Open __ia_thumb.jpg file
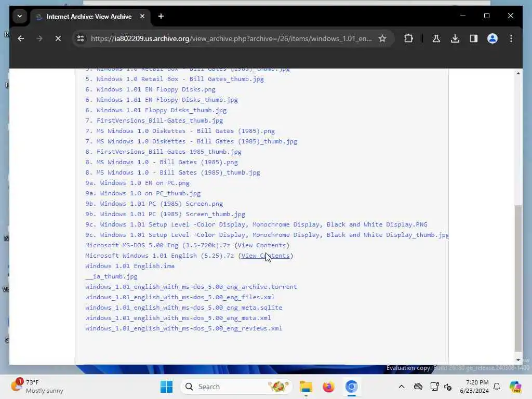Viewport: 532px width, 399px height. tap(111, 276)
